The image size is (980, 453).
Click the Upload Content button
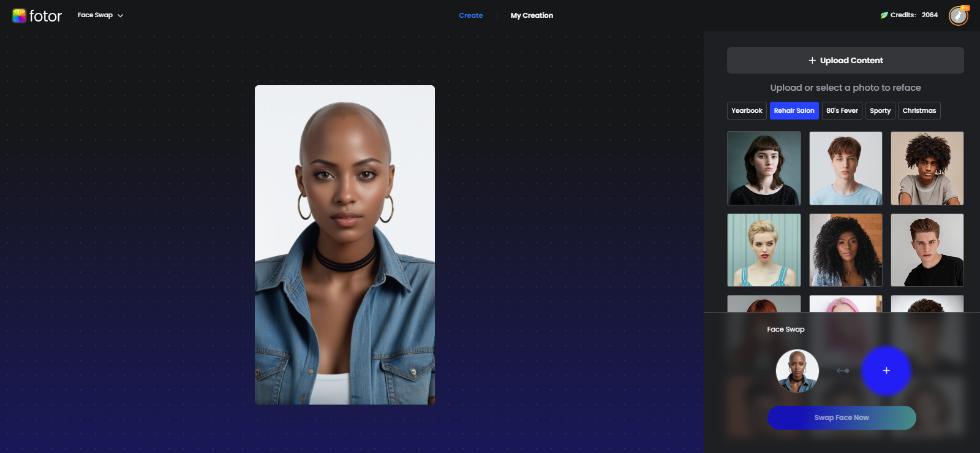[845, 60]
